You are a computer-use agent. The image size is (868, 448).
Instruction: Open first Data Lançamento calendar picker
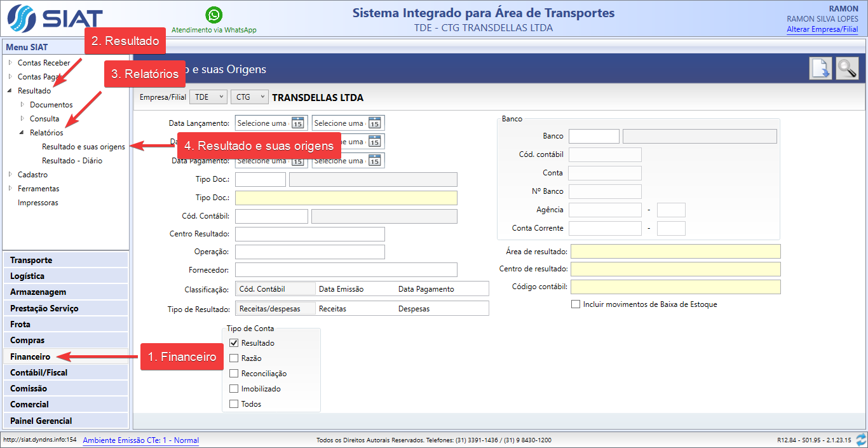(x=297, y=123)
